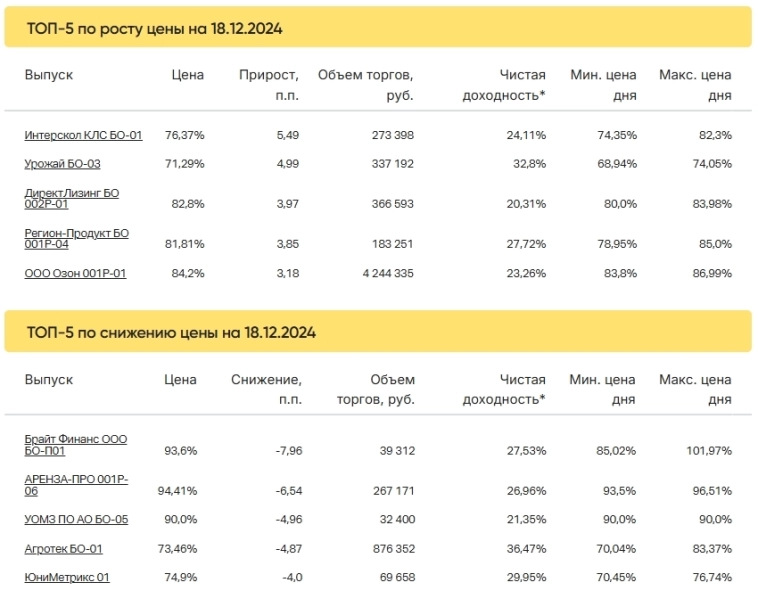Click the 'Прирост, п.п.' column header
The image size is (758, 599).
pyautogui.click(x=269, y=85)
